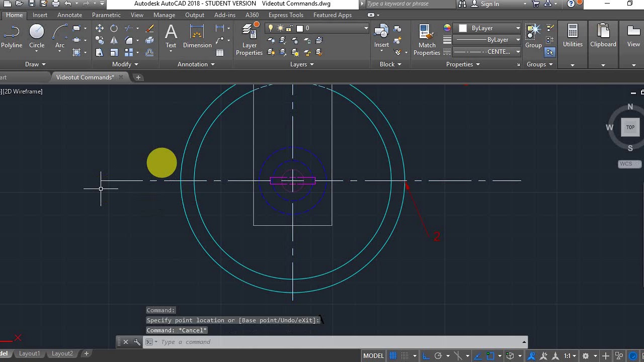Insert a Table from Annotation panel
The image size is (644, 362).
pos(220,52)
